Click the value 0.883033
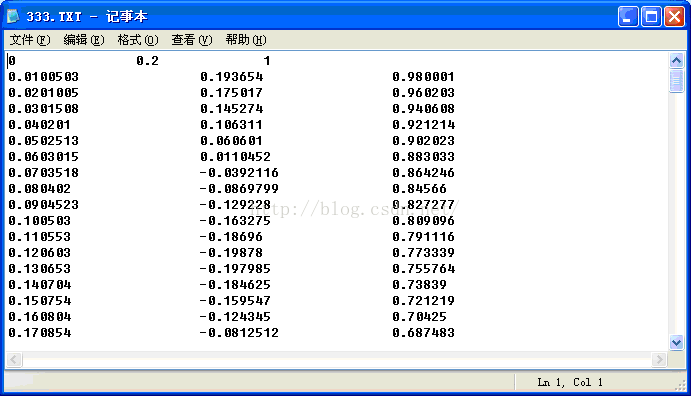 424,156
